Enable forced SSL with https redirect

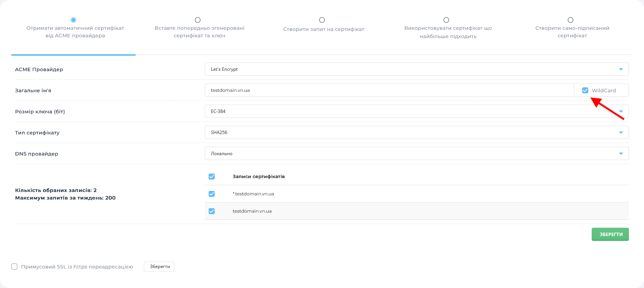[14, 267]
